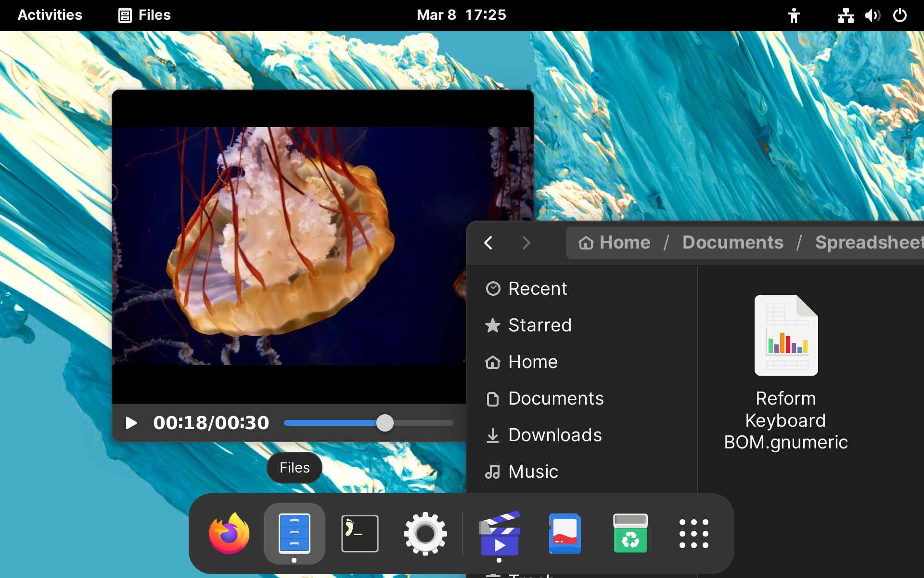Open Starred in sidebar
Viewport: 924px width, 578px height.
pos(539,325)
